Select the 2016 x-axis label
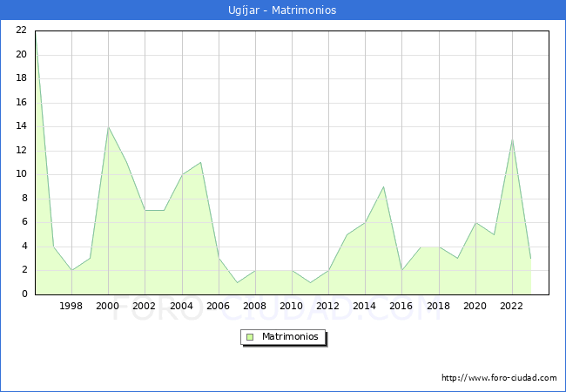566x392 pixels. [x=401, y=306]
